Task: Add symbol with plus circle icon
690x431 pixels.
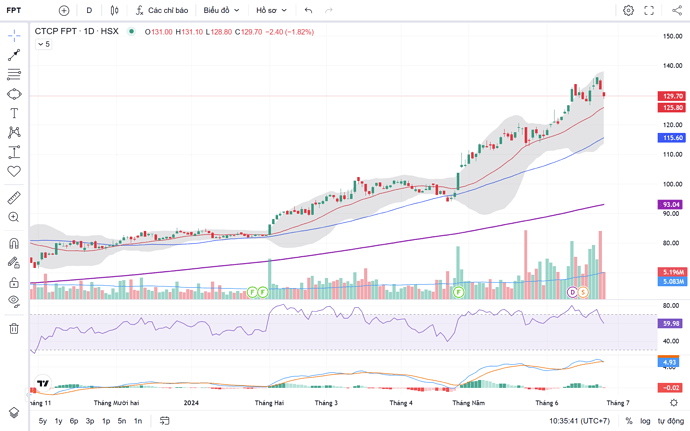Action: pyautogui.click(x=64, y=10)
